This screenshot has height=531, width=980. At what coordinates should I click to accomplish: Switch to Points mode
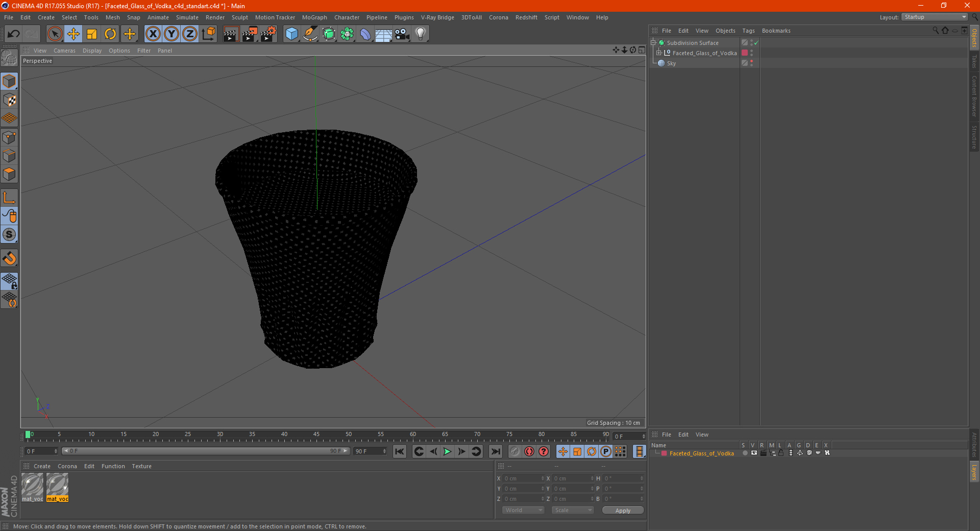pyautogui.click(x=9, y=137)
